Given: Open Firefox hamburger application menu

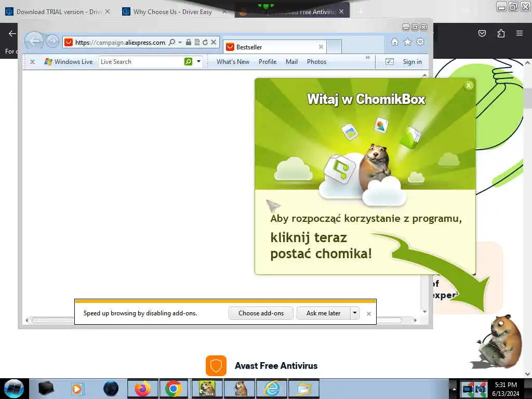Looking at the screenshot, I should point(520,33).
